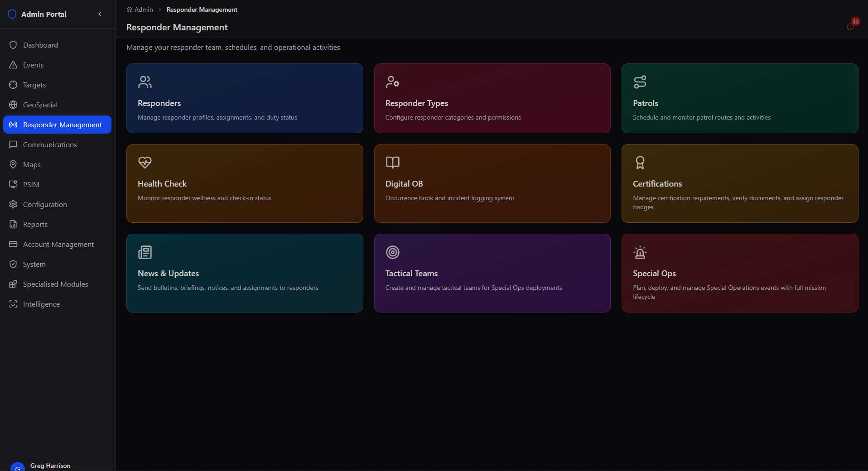Click the Configuration gear icon
This screenshot has height=471, width=868.
(x=13, y=204)
